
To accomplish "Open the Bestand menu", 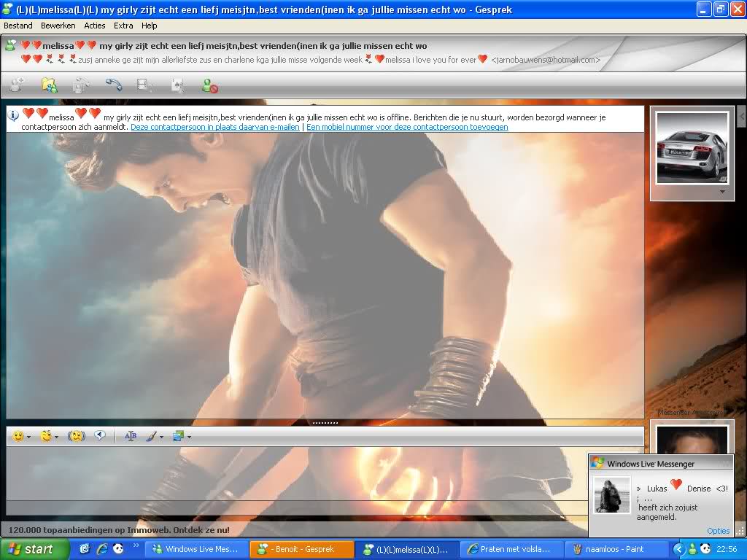I will click(18, 26).
